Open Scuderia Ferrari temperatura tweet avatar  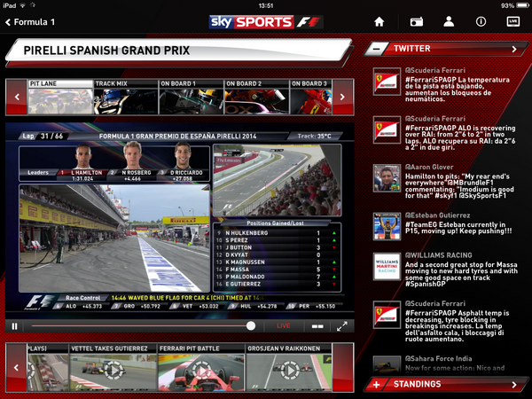point(387,82)
